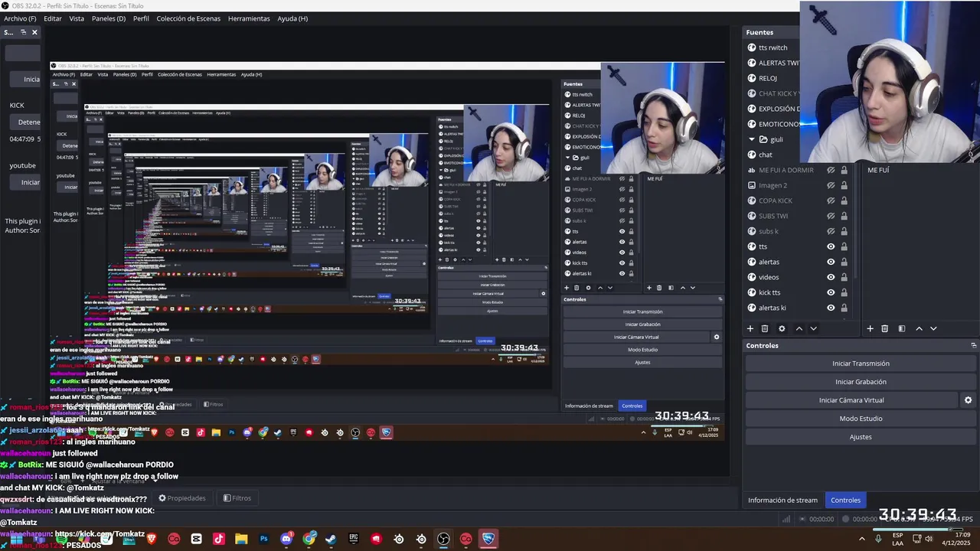Move the ME FUÍ list item up with the arrow

tap(919, 328)
